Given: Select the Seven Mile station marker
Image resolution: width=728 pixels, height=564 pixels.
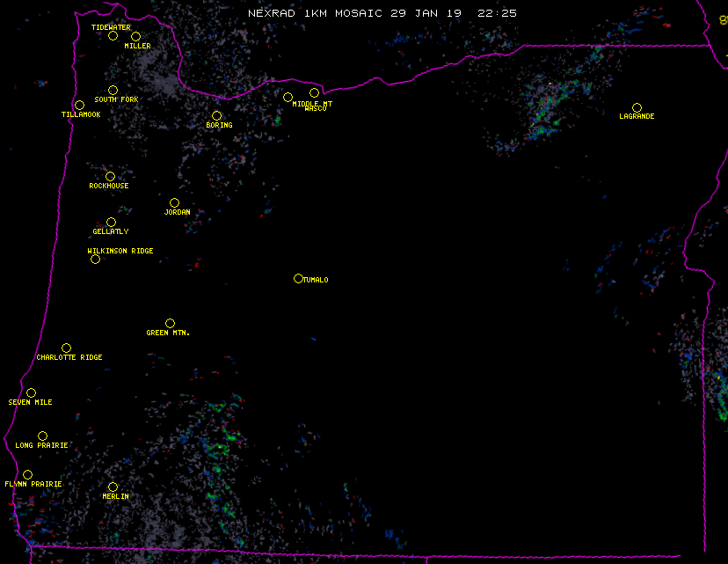Looking at the screenshot, I should [x=31, y=392].
